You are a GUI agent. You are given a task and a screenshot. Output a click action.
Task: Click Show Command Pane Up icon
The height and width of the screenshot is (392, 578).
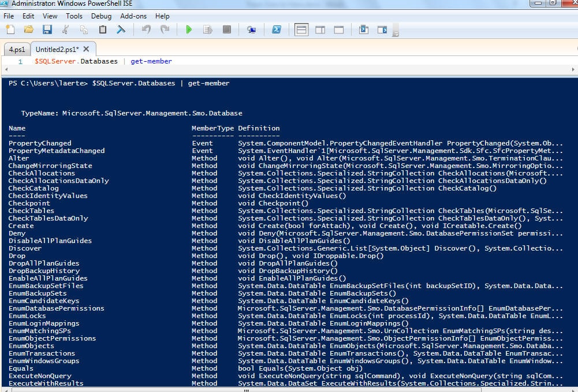(x=363, y=29)
